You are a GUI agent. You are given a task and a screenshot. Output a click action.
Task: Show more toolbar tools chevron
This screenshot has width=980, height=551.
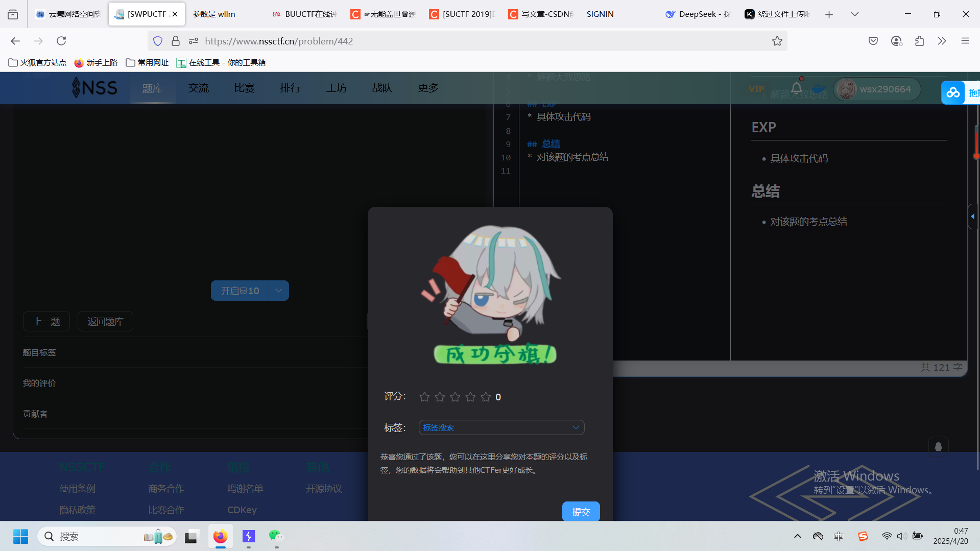(942, 41)
